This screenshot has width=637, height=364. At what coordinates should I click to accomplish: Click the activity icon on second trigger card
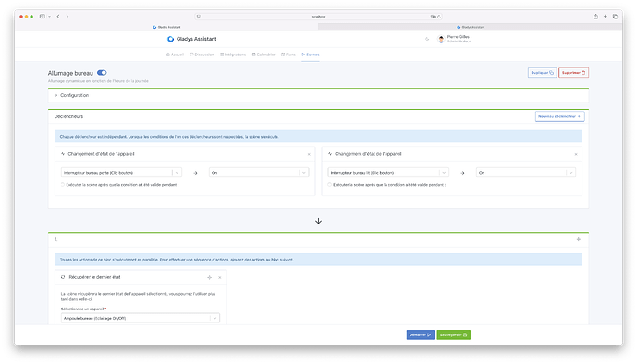coord(330,154)
